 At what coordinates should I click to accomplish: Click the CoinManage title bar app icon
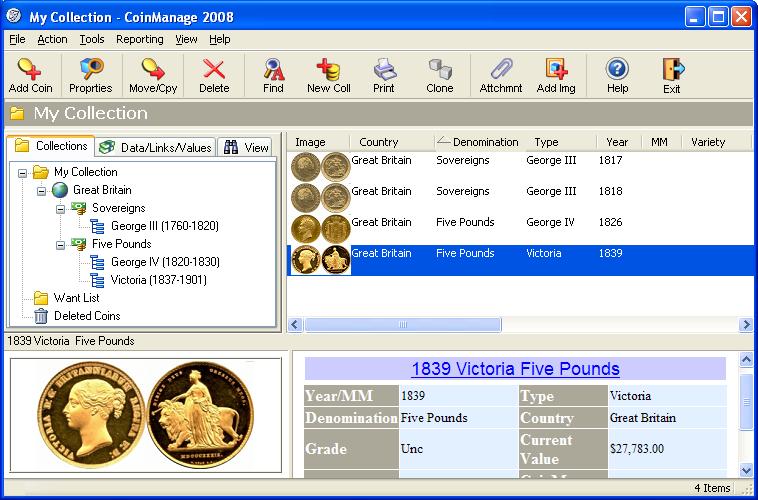[x=14, y=16]
